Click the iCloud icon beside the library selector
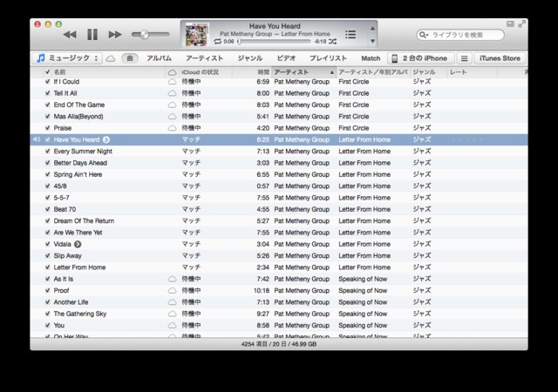Viewport: 558px width, 392px height. (111, 58)
